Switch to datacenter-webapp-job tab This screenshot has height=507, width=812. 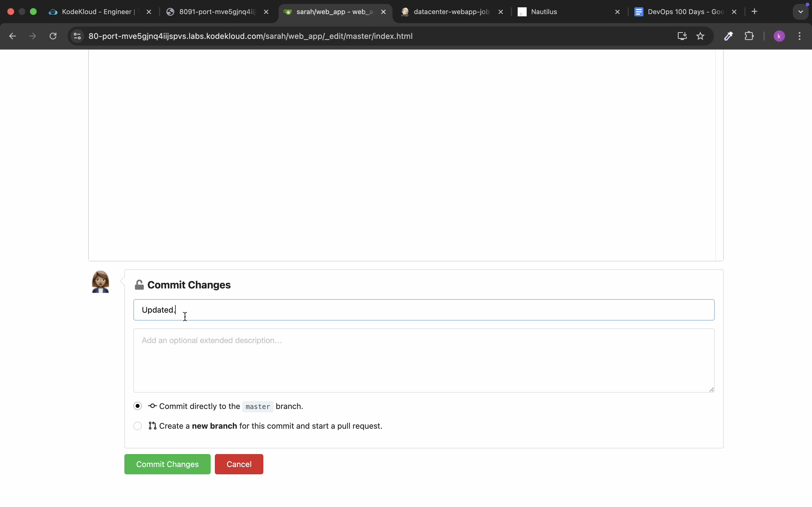pyautogui.click(x=451, y=12)
